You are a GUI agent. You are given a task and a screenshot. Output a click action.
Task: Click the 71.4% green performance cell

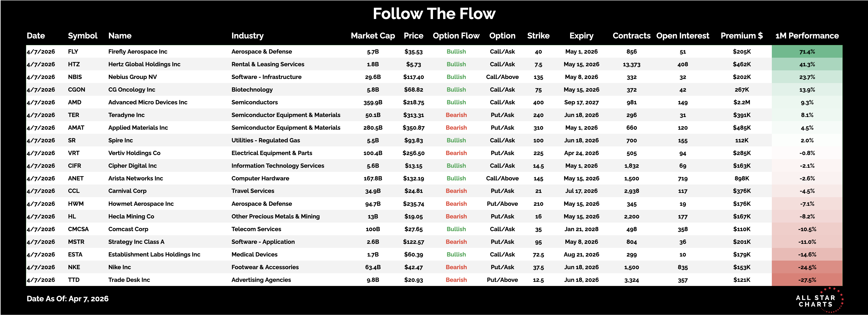(x=807, y=52)
